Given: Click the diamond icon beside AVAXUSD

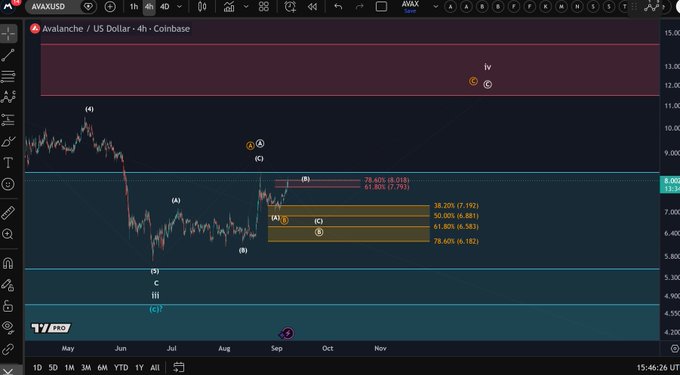Looking at the screenshot, I should (x=88, y=7).
